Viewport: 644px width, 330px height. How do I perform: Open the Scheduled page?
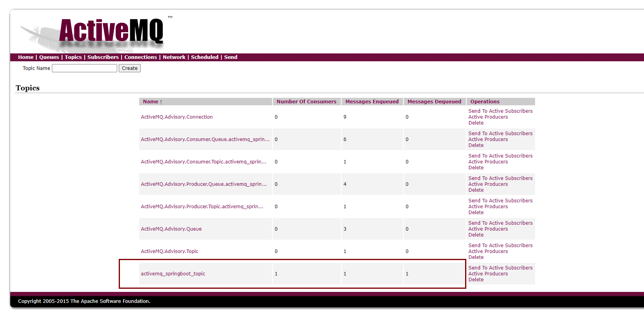pyautogui.click(x=204, y=57)
